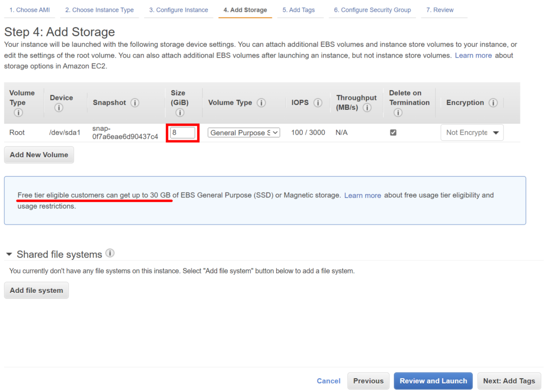Click the Root volume type cell
The width and height of the screenshot is (546, 392).
point(17,133)
